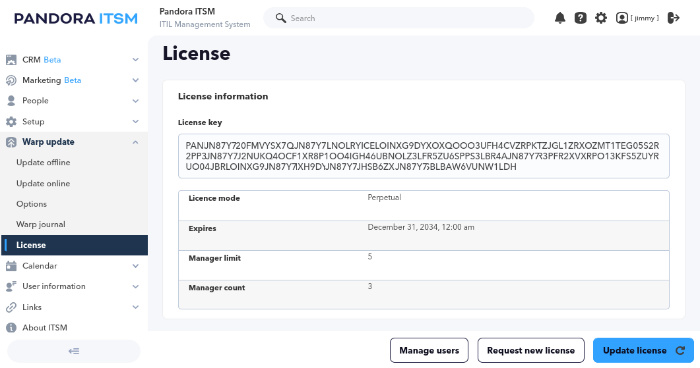The width and height of the screenshot is (700, 368).
Task: Click the logout arrow icon
Action: 674,18
